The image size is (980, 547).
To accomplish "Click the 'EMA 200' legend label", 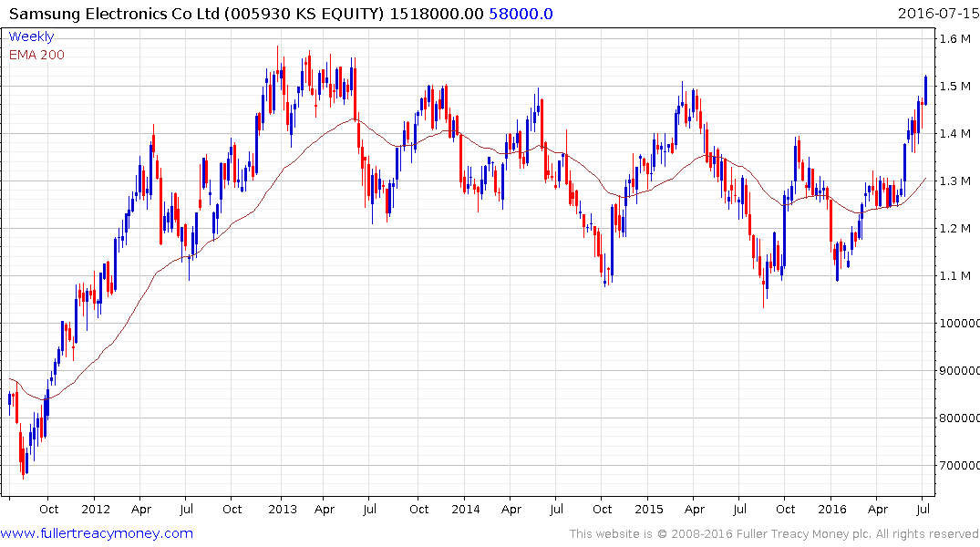I will click(36, 55).
